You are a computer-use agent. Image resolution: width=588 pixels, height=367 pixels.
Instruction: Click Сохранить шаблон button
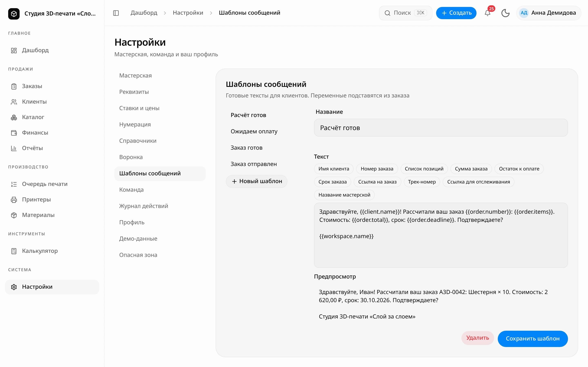pos(533,339)
